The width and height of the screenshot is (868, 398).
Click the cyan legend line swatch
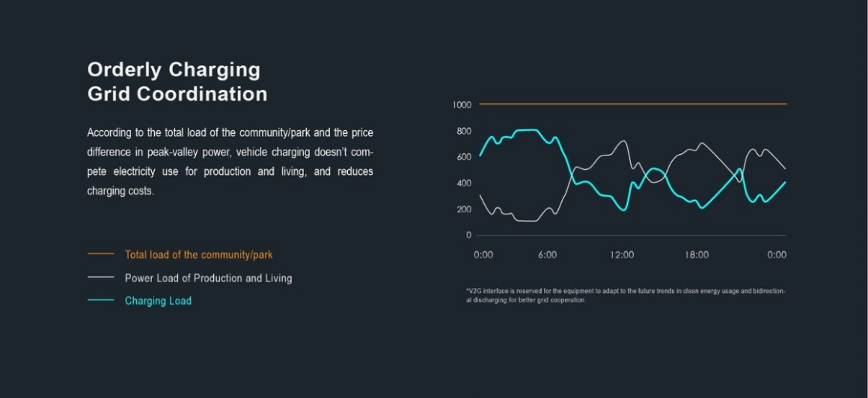pos(100,301)
